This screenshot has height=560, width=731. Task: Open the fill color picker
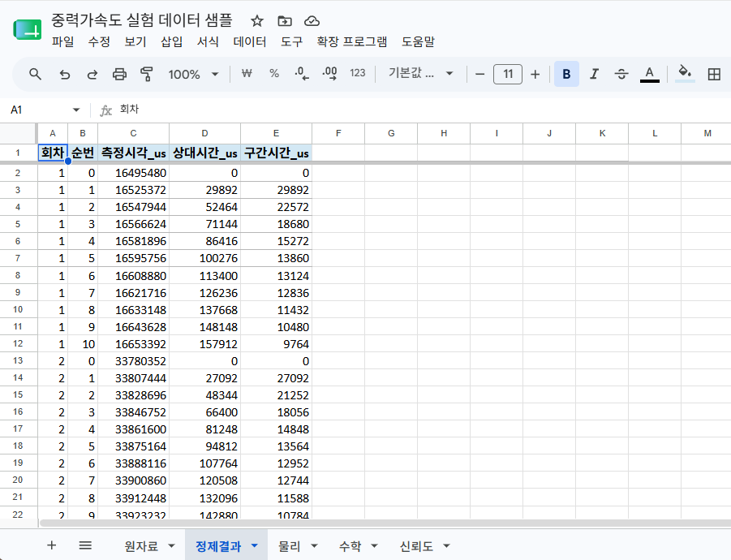point(685,74)
